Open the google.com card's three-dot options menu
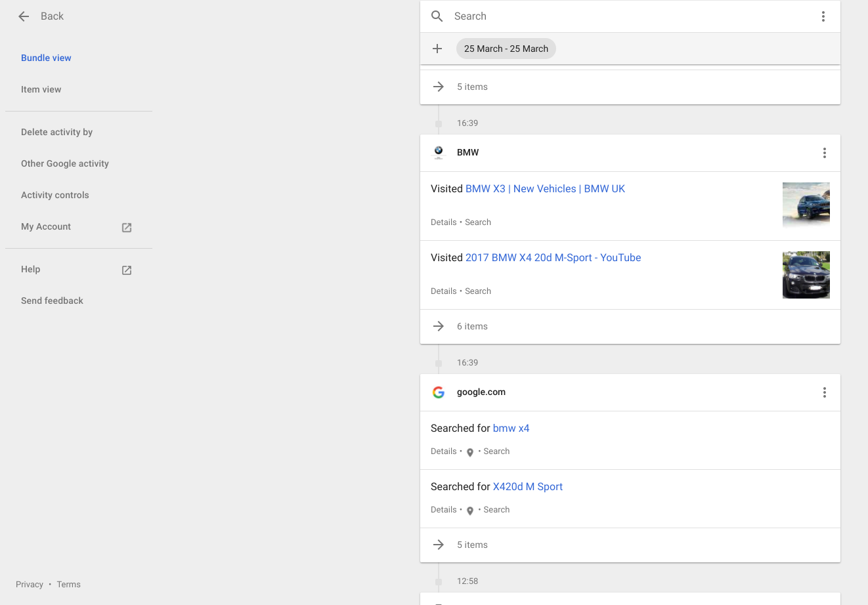Screen dimensions: 868x605 (824, 392)
